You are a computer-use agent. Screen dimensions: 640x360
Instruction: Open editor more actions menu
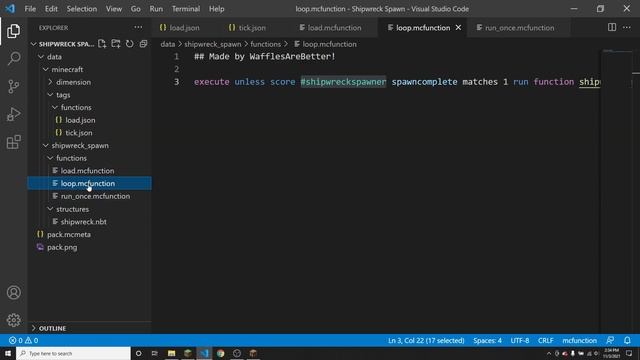click(x=627, y=27)
